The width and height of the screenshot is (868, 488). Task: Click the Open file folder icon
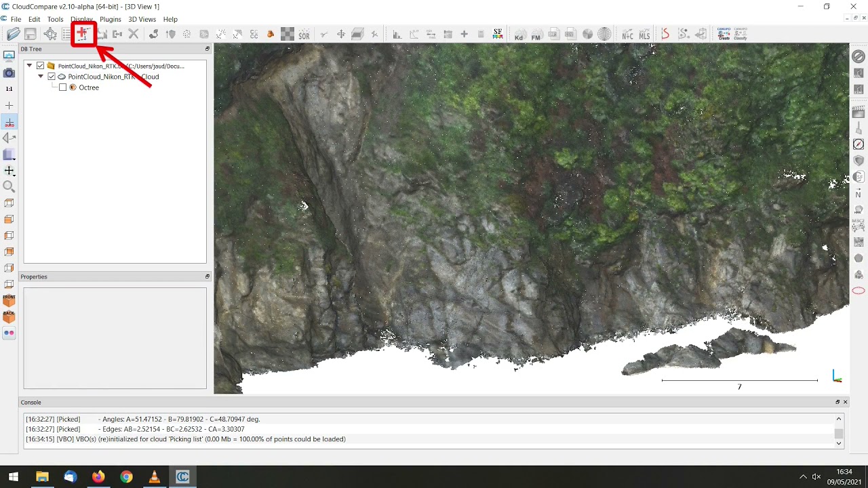(14, 34)
